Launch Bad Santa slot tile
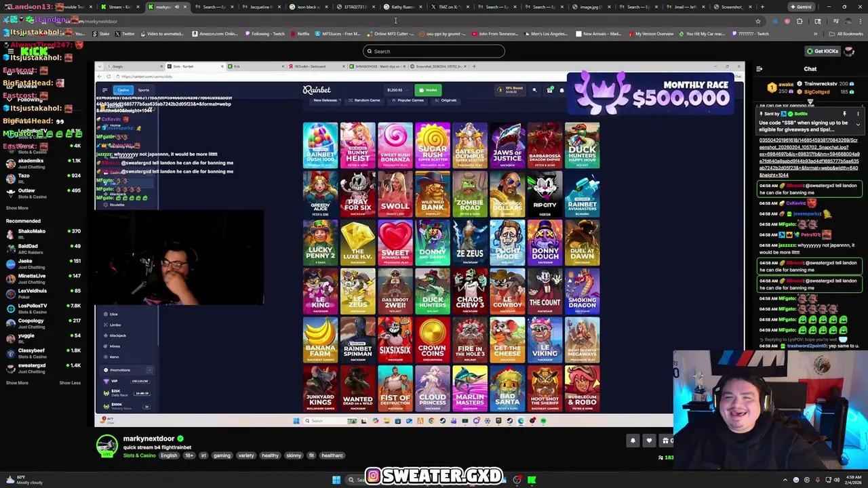Screen dimensions: 868x488 pos(507,389)
